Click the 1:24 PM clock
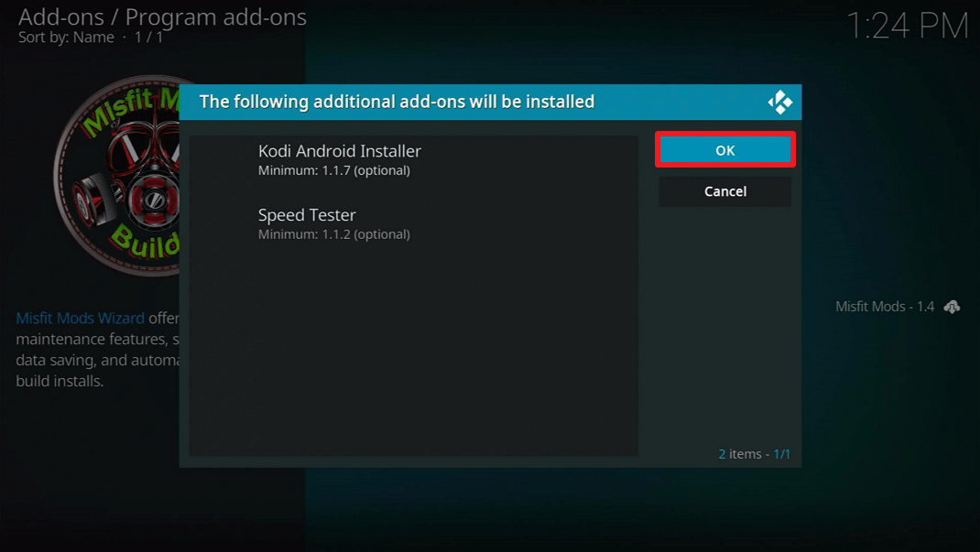980x552 pixels. (907, 27)
